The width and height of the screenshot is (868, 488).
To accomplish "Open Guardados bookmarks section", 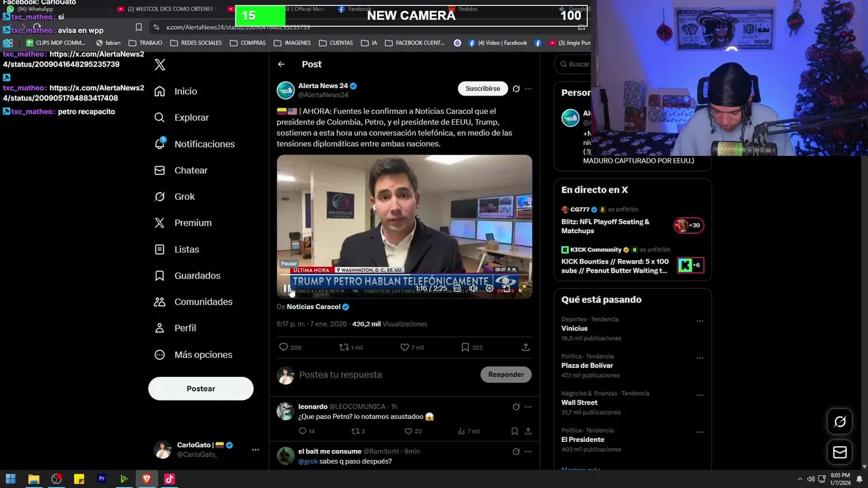I will 186,275.
